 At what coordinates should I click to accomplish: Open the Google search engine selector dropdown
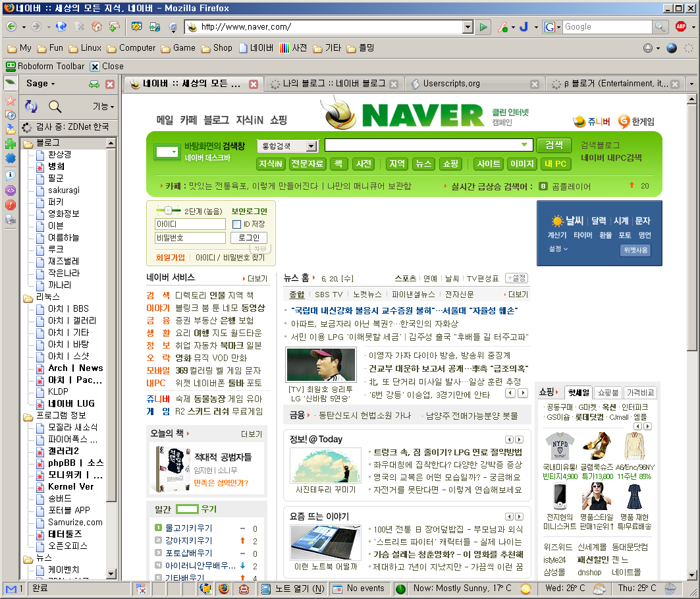point(552,27)
